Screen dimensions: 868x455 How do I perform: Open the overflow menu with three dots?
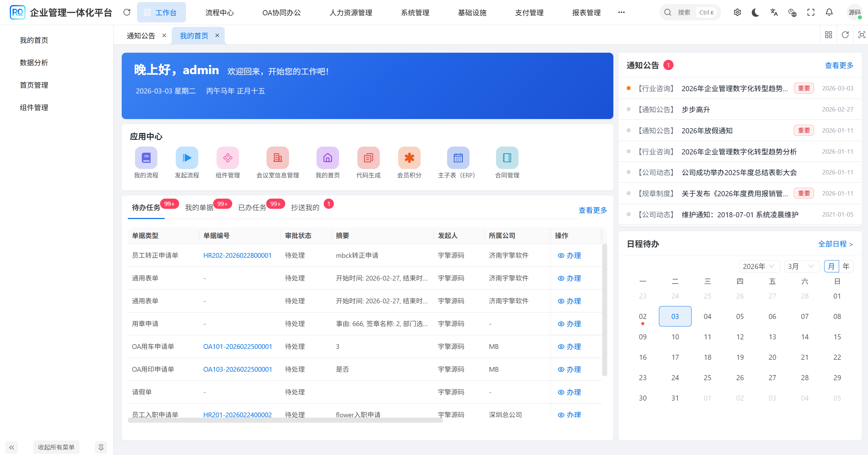622,12
